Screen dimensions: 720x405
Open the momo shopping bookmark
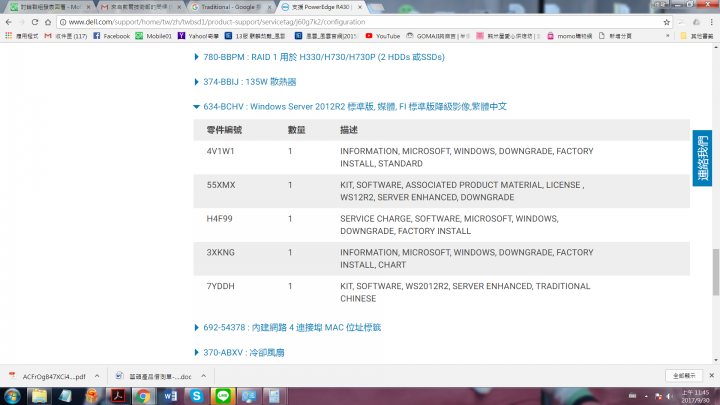click(x=569, y=36)
